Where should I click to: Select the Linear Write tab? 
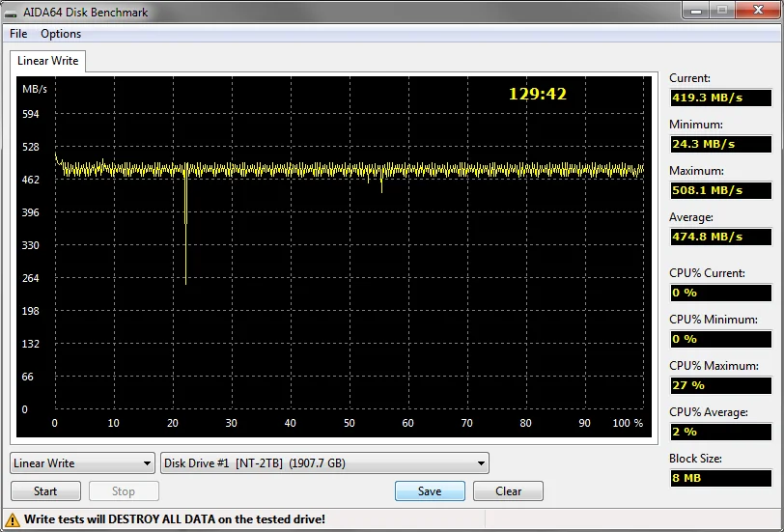[x=48, y=61]
